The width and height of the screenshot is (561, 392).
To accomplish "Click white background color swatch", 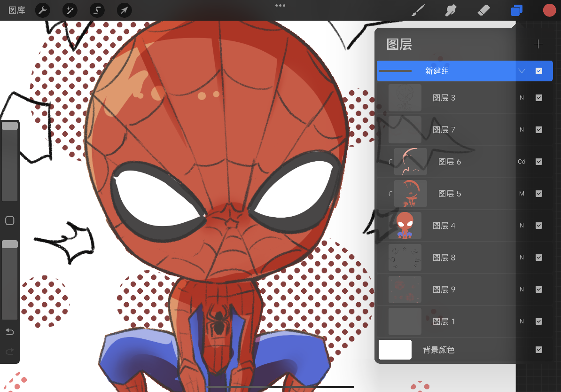I will click(x=395, y=350).
